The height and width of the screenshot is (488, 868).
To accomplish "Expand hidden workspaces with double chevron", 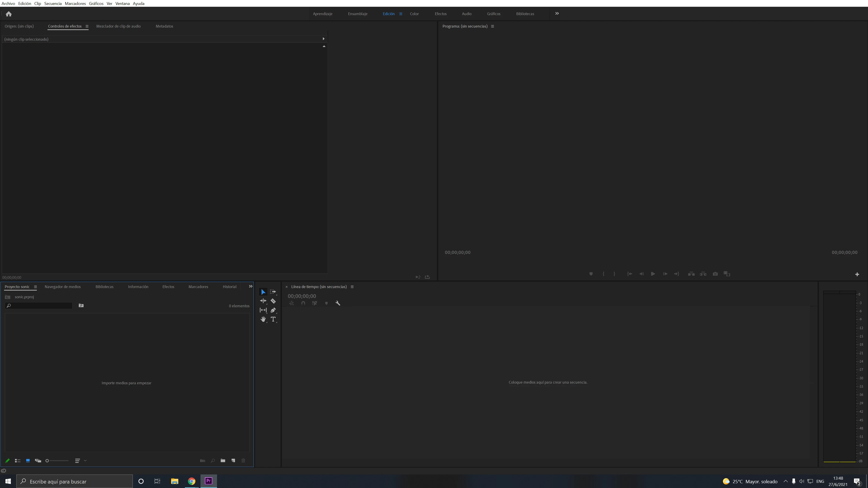I will (557, 14).
